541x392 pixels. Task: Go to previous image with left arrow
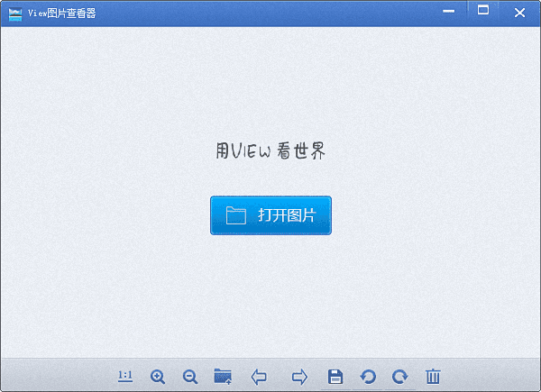pyautogui.click(x=259, y=377)
